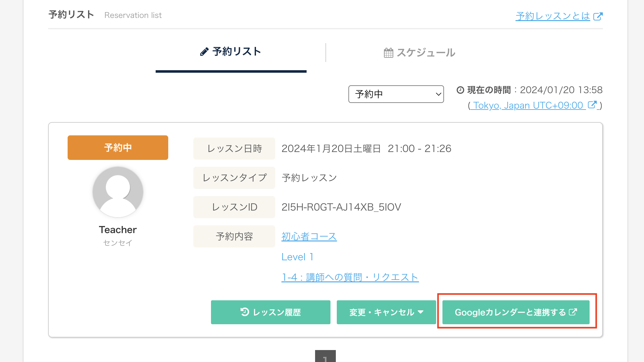Click the pencil icon on 予約リスト tab
The width and height of the screenshot is (644, 362).
coord(204,52)
